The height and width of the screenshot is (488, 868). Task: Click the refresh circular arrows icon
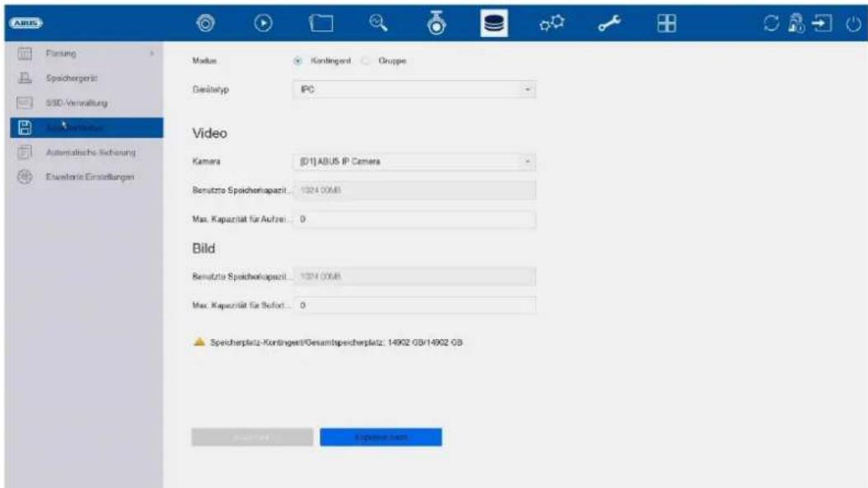pyautogui.click(x=771, y=23)
